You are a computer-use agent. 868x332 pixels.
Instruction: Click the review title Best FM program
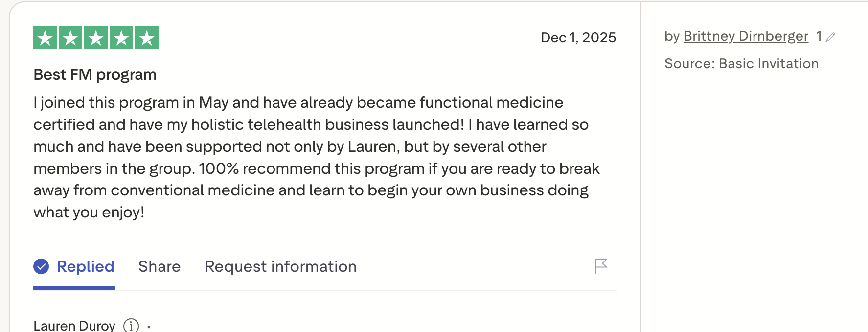95,74
